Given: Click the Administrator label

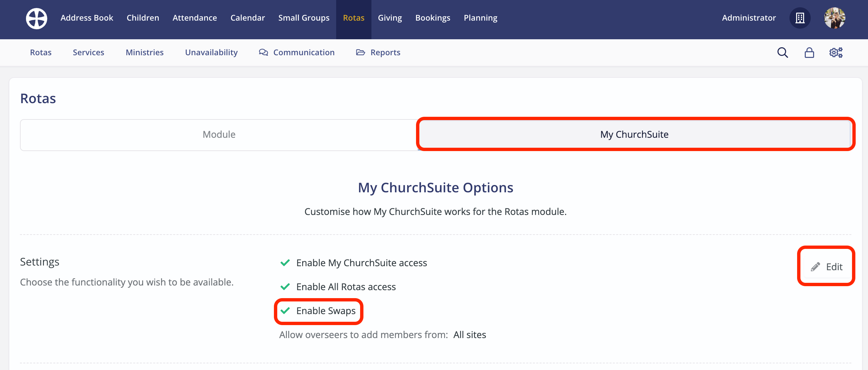Looking at the screenshot, I should click(x=749, y=18).
